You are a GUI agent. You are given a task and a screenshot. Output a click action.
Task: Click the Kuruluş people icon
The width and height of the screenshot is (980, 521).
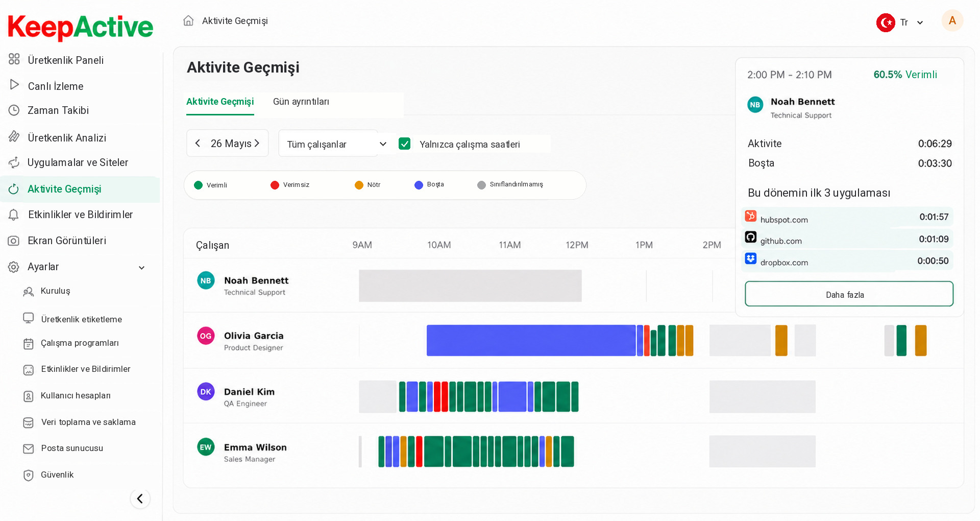[29, 291]
